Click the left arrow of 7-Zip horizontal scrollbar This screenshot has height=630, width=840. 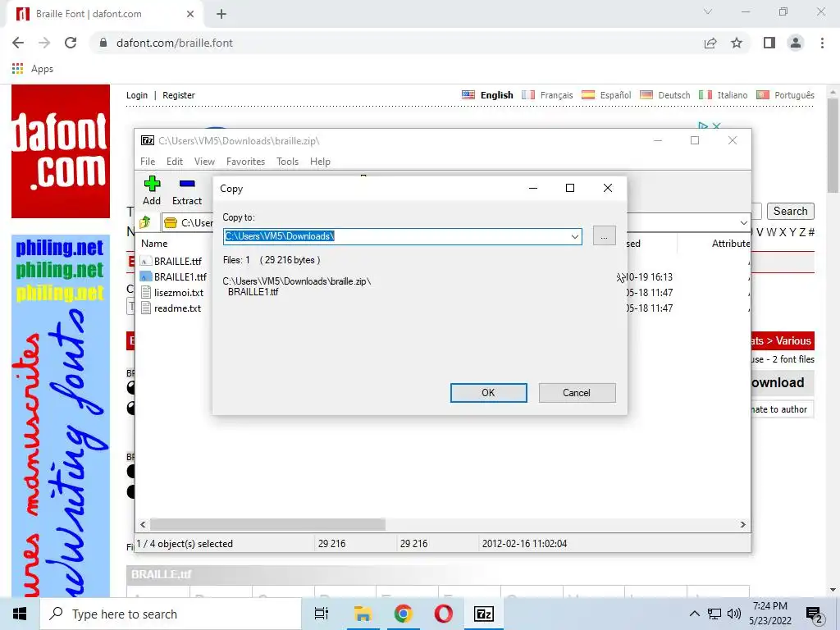click(x=143, y=524)
